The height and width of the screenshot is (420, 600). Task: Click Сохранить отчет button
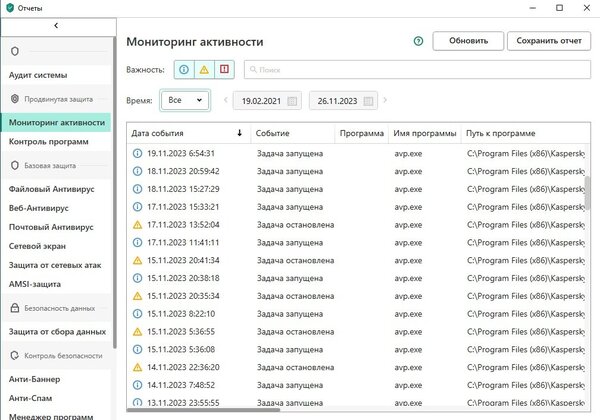tap(549, 41)
